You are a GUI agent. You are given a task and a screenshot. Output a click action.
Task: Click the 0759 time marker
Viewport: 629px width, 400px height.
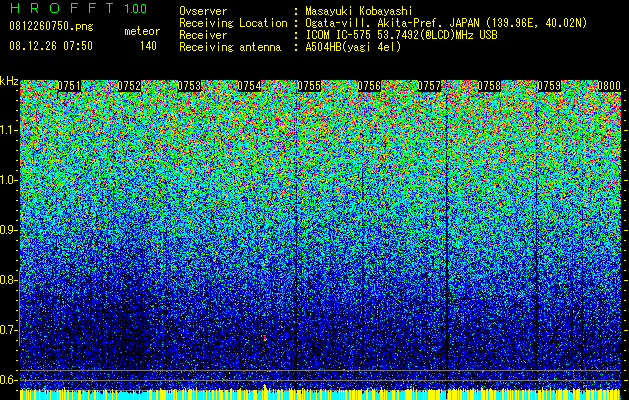[x=549, y=86]
